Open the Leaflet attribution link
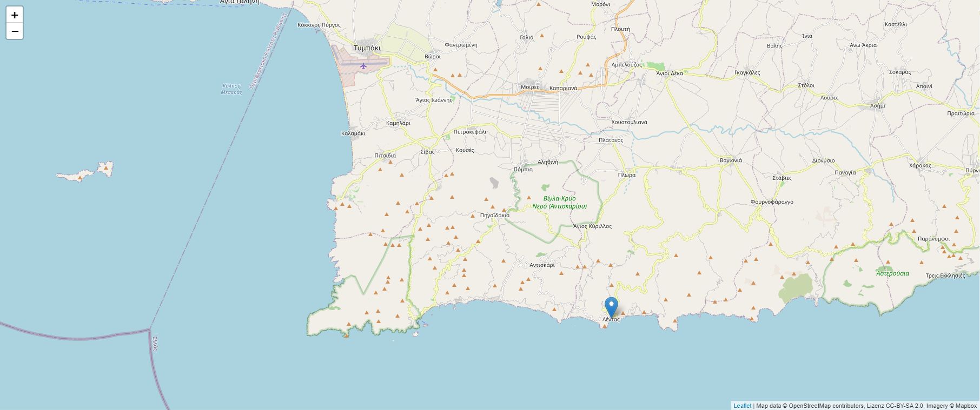980x410 pixels. [x=742, y=406]
